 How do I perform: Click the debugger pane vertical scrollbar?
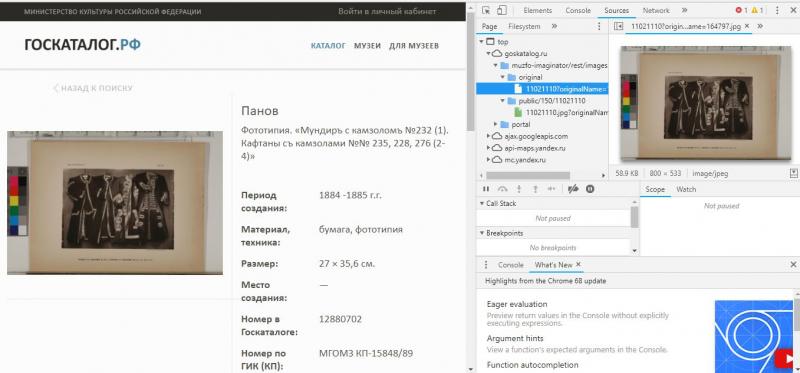(x=635, y=217)
